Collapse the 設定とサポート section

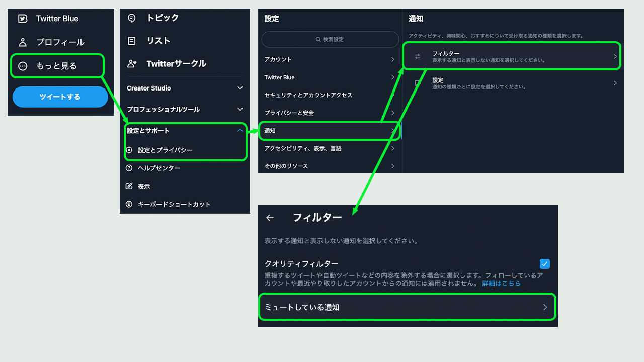(x=240, y=130)
